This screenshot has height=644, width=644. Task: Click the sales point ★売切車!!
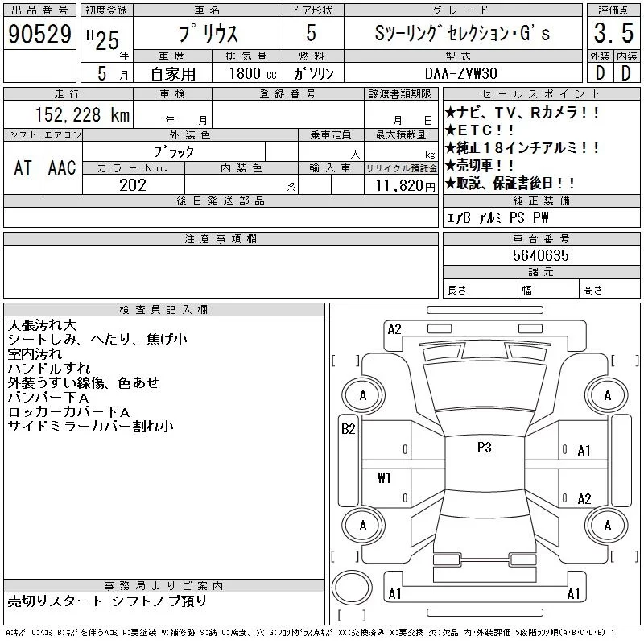click(479, 166)
